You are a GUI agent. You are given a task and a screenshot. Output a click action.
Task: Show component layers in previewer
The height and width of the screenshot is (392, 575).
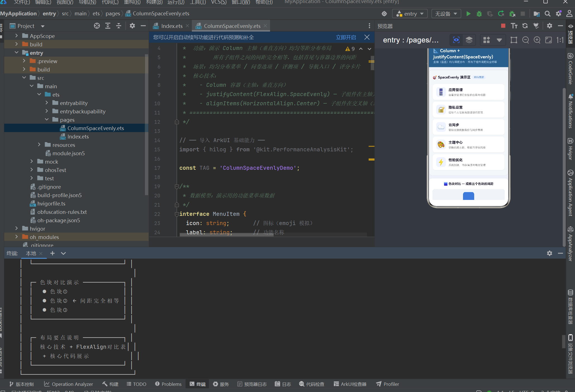469,40
